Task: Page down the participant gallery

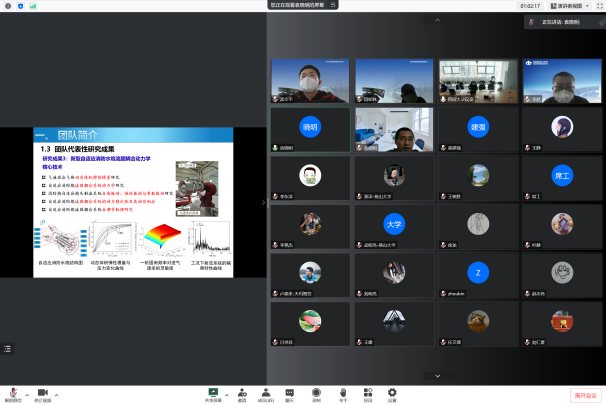Action: tap(437, 376)
